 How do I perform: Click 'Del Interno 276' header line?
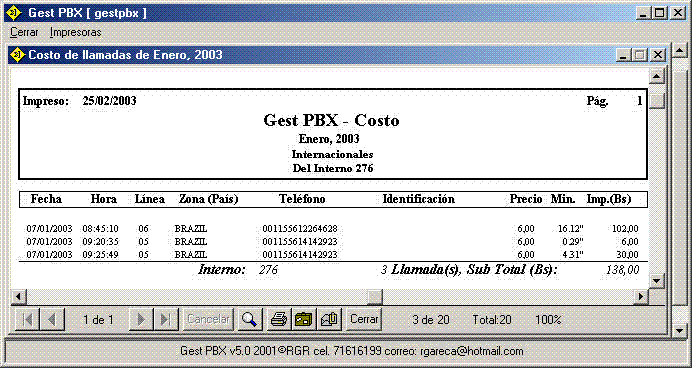click(333, 168)
